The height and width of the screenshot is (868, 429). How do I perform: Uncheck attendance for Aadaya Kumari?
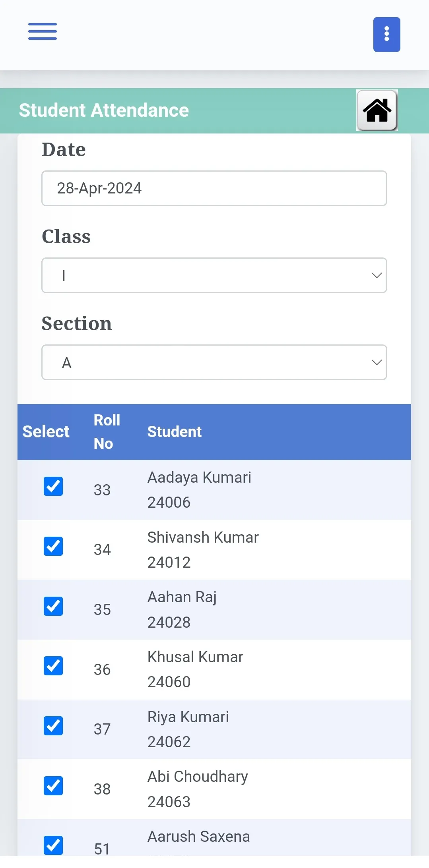click(x=53, y=486)
